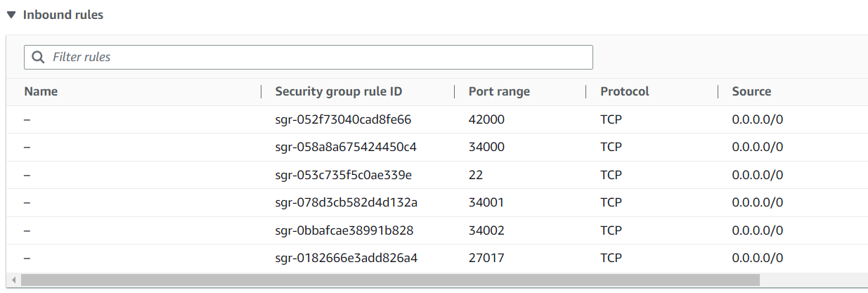
Task: Select rule sgr-053c735f5c0ae339e
Action: click(x=344, y=175)
